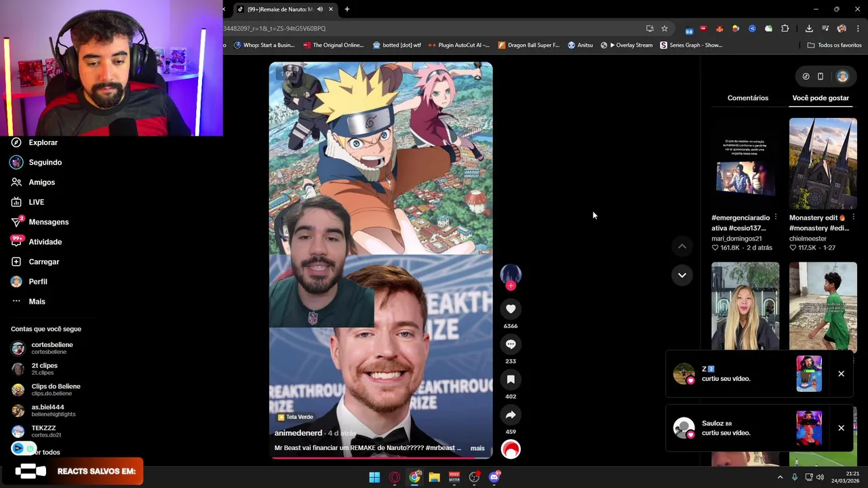This screenshot has height=488, width=868.
Task: Open #emergenciaradioativa recommended video thumbnail
Action: [745, 163]
